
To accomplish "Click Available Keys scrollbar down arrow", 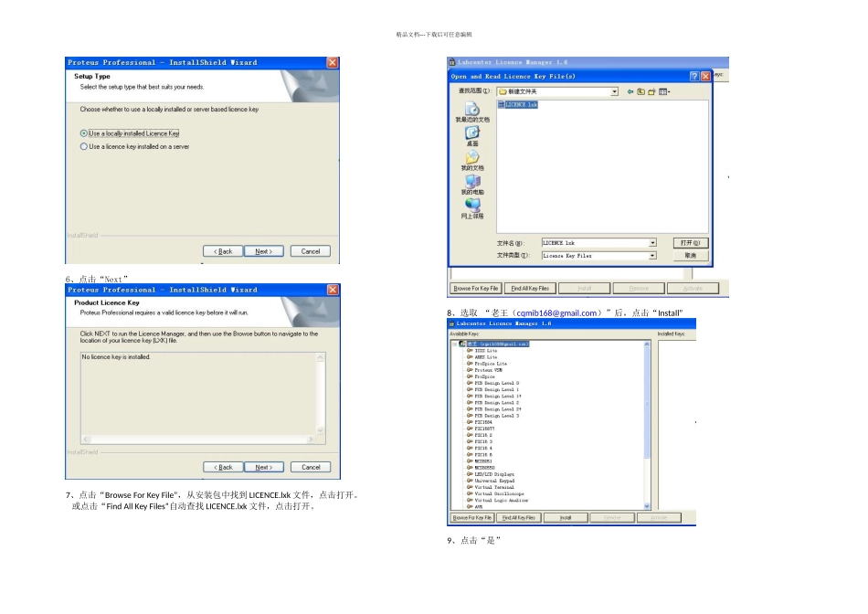I will tap(647, 506).
